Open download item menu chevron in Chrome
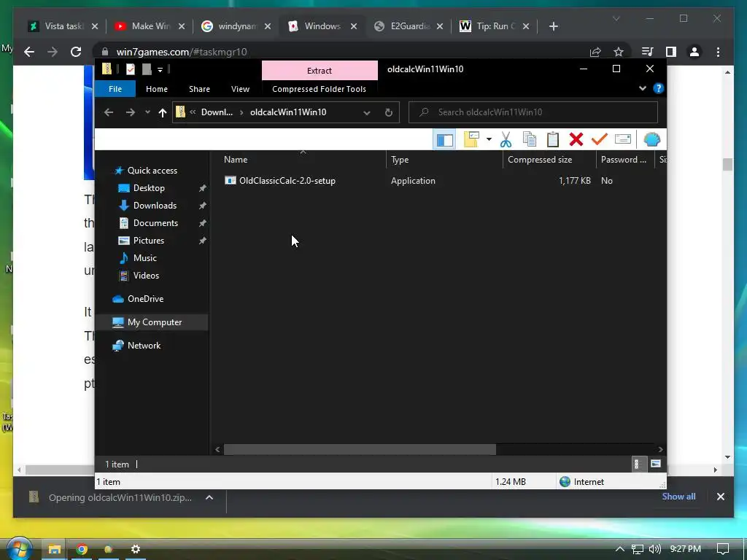The height and width of the screenshot is (560, 747). coord(209,497)
